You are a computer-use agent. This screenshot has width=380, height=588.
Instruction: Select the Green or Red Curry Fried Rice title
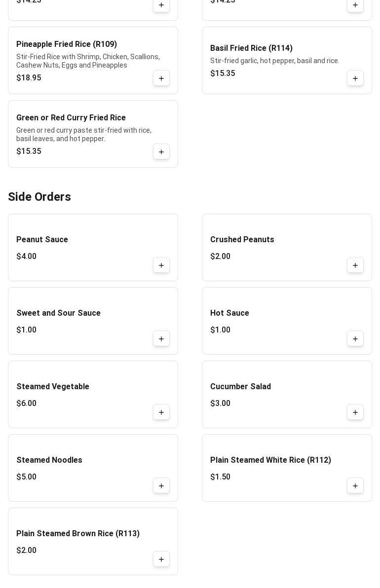point(71,118)
